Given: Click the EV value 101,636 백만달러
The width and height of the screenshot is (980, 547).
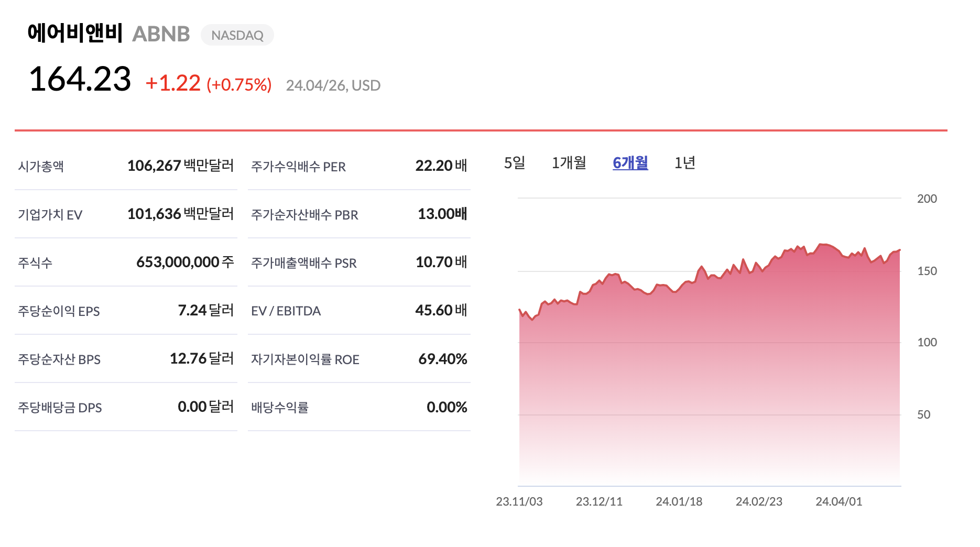Looking at the screenshot, I should coord(181,214).
